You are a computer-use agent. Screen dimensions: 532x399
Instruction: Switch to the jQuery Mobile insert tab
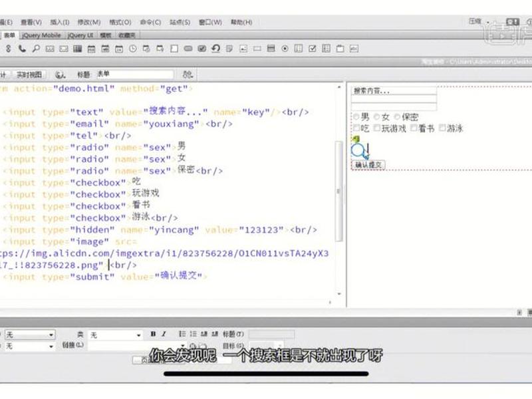(41, 35)
